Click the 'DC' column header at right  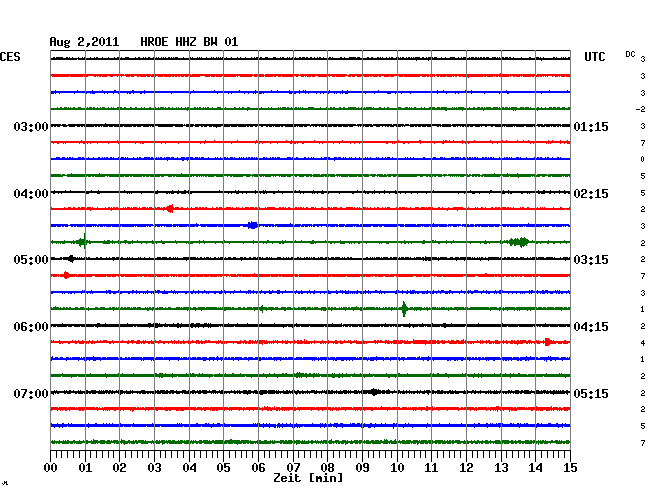point(630,54)
